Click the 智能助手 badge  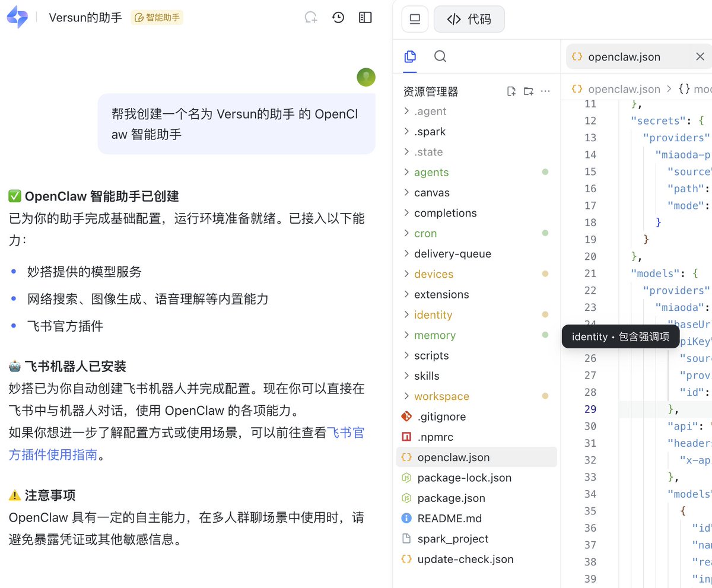click(157, 18)
